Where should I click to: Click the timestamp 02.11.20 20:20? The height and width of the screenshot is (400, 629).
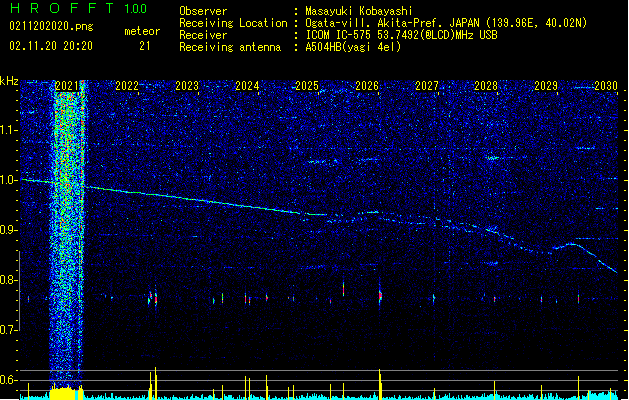pyautogui.click(x=51, y=46)
